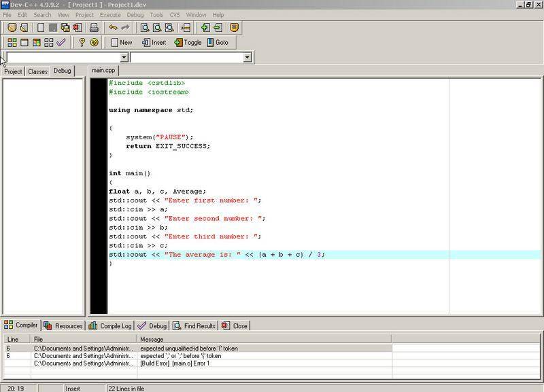Switch to the Compile Log tab
Viewport: 544px width, 392px height.
(111, 325)
